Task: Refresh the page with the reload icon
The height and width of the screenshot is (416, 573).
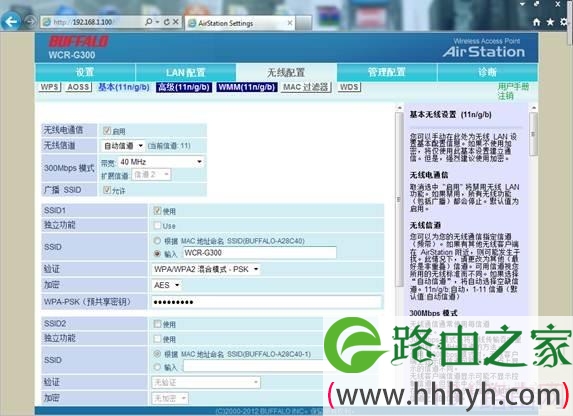Action: click(167, 22)
